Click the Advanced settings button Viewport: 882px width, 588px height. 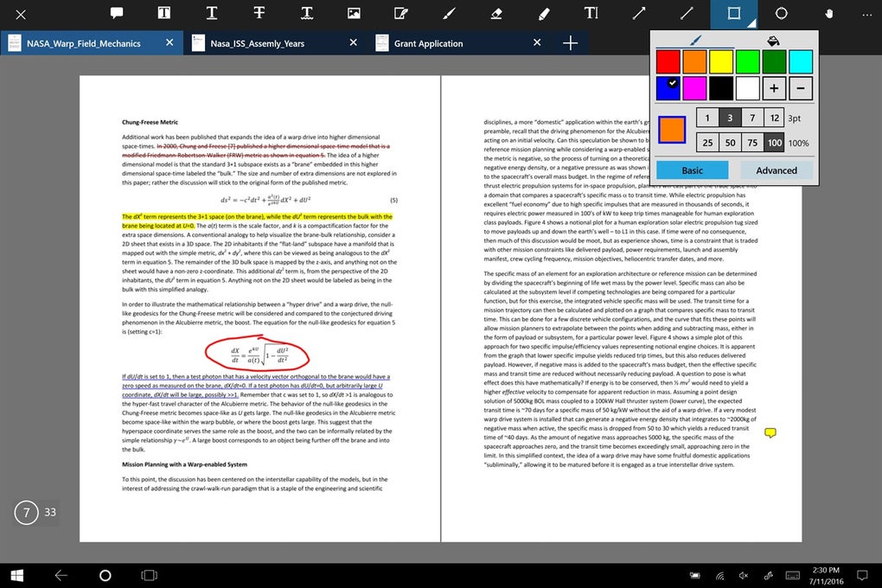pyautogui.click(x=775, y=169)
